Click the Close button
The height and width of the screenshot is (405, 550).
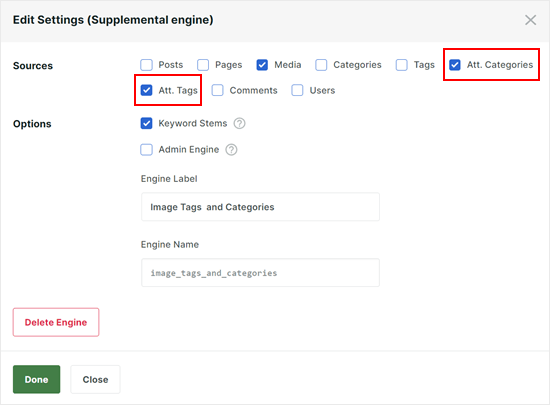pos(95,379)
